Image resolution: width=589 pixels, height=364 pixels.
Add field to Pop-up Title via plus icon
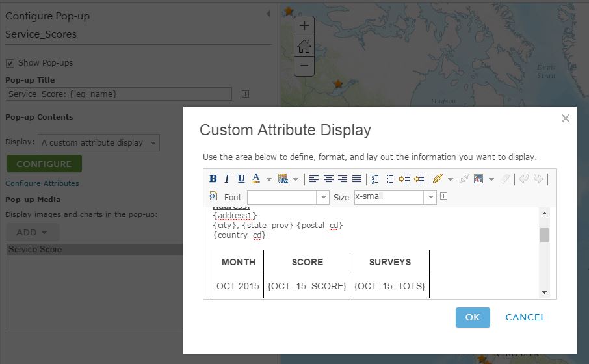click(245, 94)
